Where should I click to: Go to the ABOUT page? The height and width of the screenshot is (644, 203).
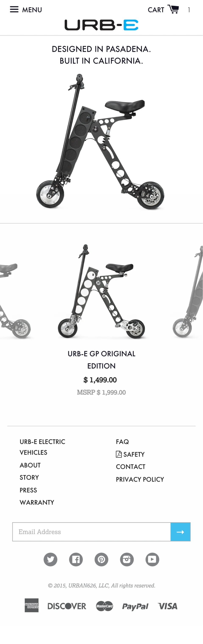[x=30, y=465]
